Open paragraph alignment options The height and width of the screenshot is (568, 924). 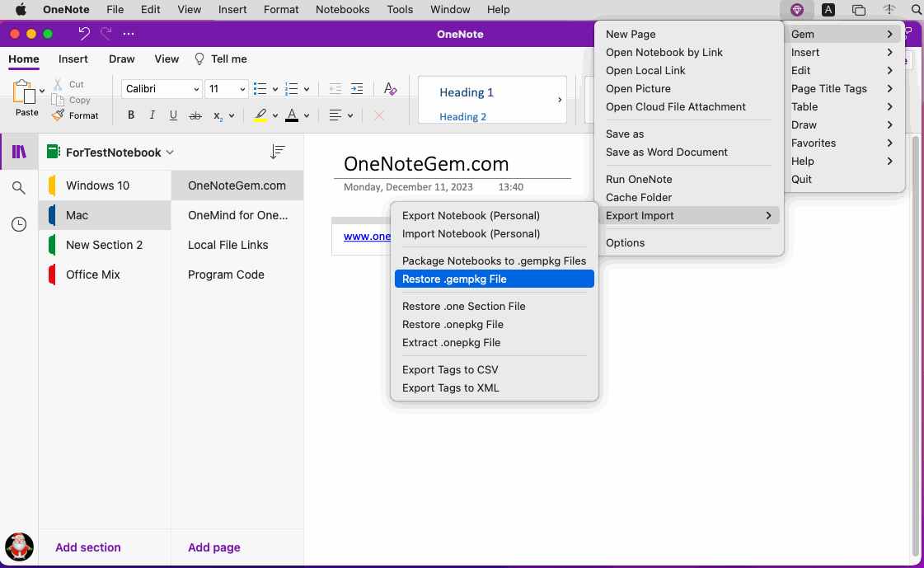click(x=335, y=115)
